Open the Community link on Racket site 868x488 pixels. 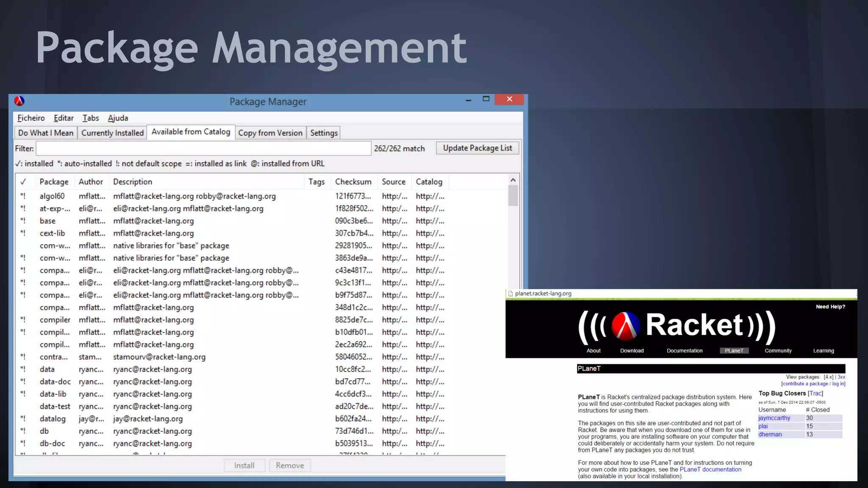point(778,351)
